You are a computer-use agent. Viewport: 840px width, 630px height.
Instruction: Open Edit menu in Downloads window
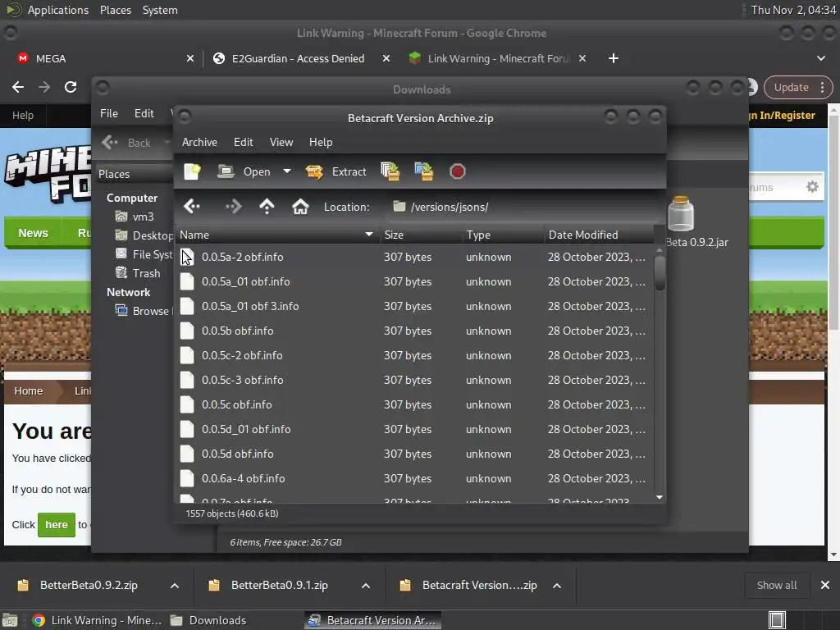[x=144, y=113]
